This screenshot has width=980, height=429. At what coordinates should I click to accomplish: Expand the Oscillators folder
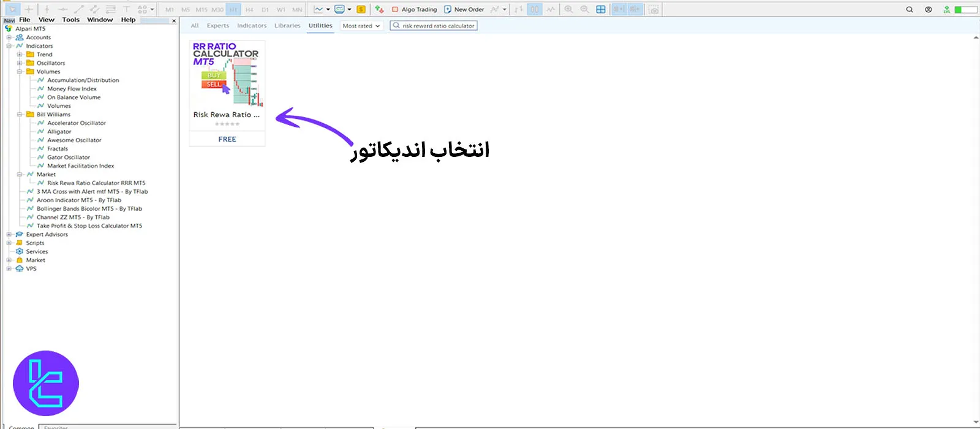(20, 63)
